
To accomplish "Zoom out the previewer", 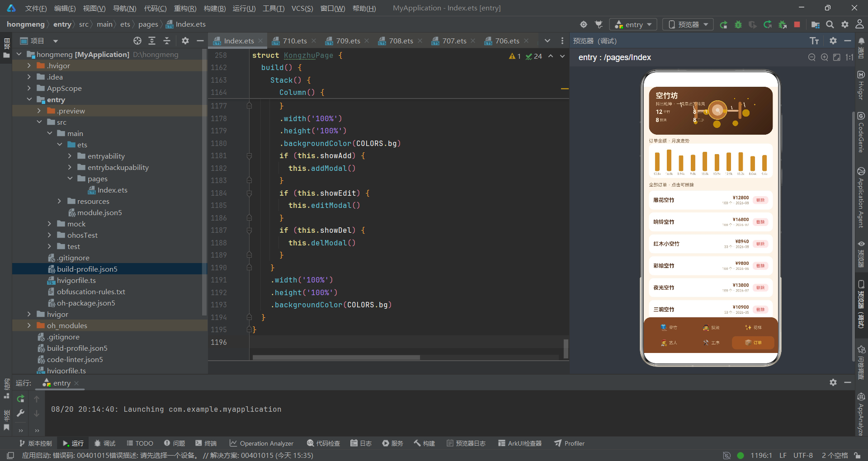I will [812, 57].
